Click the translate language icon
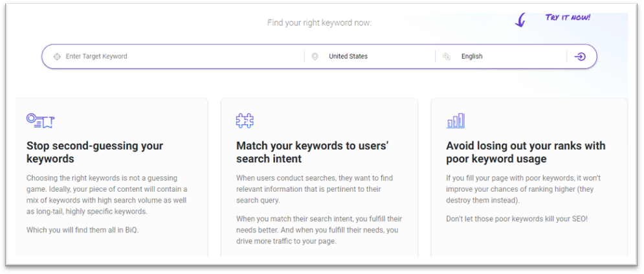This screenshot has width=644, height=274. (447, 57)
